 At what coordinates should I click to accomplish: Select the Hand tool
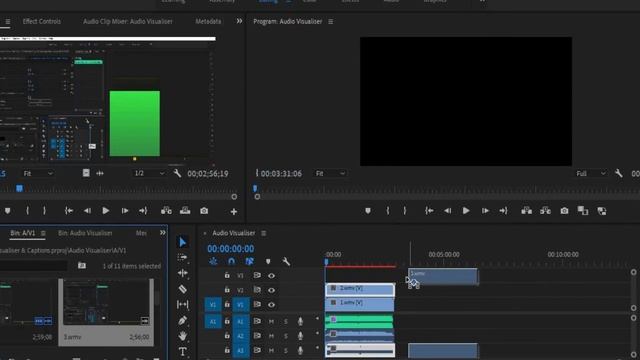(x=182, y=336)
